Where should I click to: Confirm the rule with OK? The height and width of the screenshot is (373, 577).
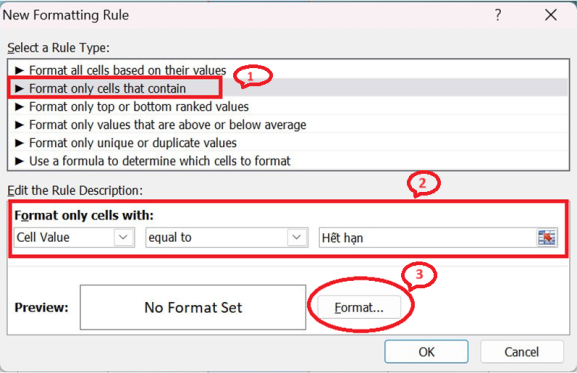(426, 352)
